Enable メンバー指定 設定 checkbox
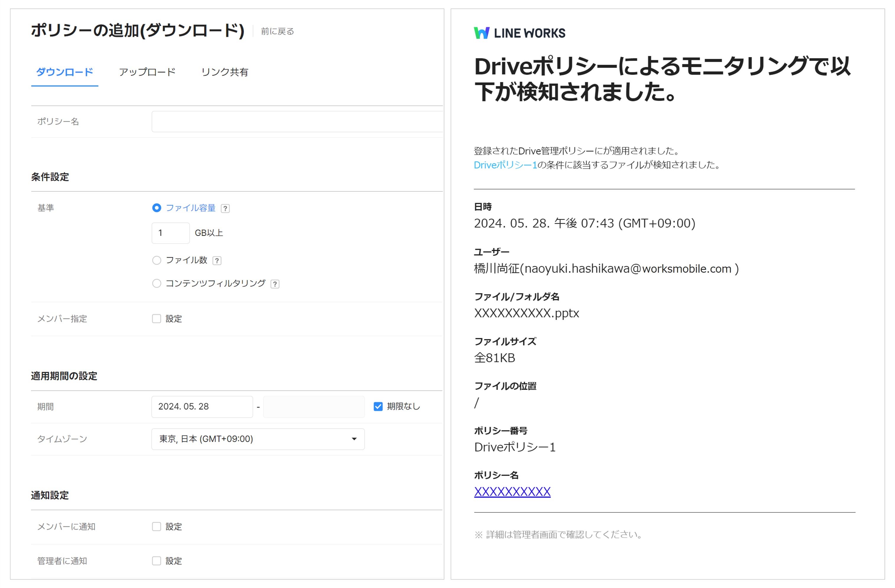The image size is (895, 588). [156, 319]
